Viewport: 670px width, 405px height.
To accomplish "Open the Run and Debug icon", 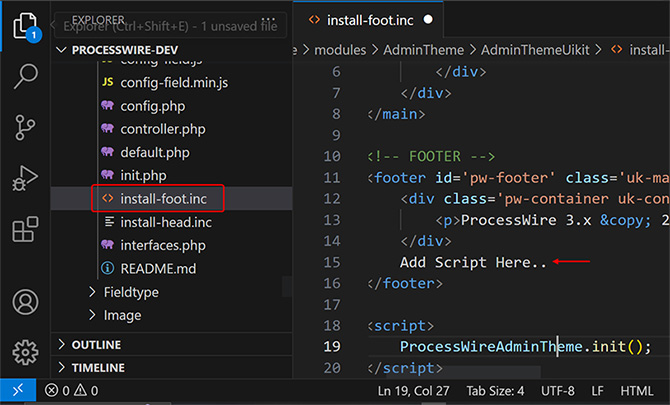I will point(25,178).
